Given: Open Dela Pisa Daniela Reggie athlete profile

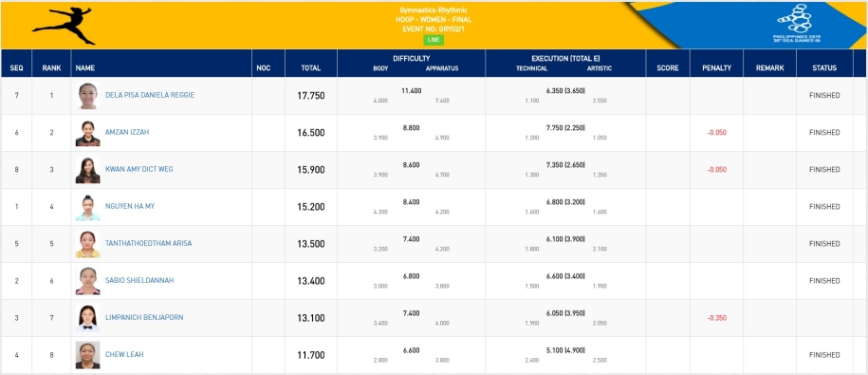Looking at the screenshot, I should (150, 95).
